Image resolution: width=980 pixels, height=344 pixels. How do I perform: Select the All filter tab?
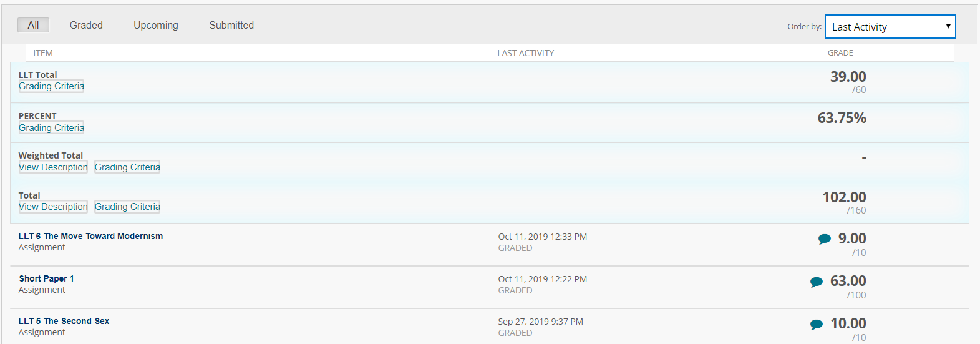coord(33,25)
